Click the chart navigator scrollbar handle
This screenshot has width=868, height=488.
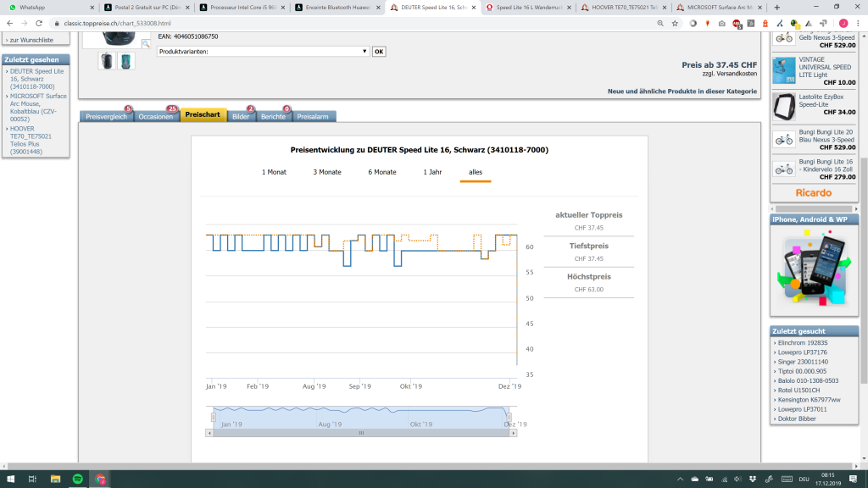tap(360, 433)
